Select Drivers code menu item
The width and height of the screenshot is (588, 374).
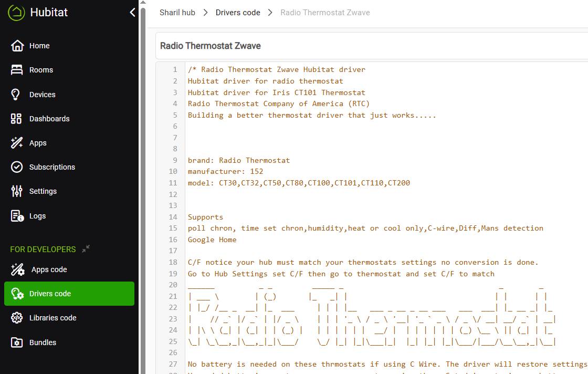[69, 294]
